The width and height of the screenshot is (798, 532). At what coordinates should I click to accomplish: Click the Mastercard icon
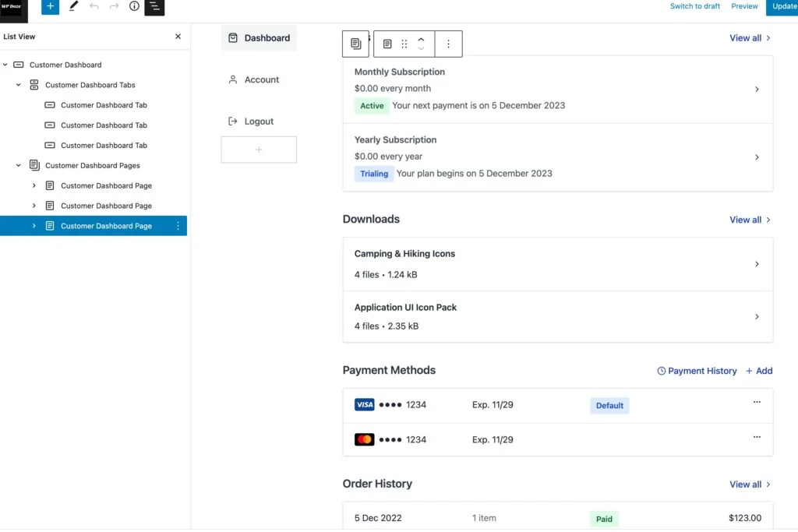(x=363, y=439)
